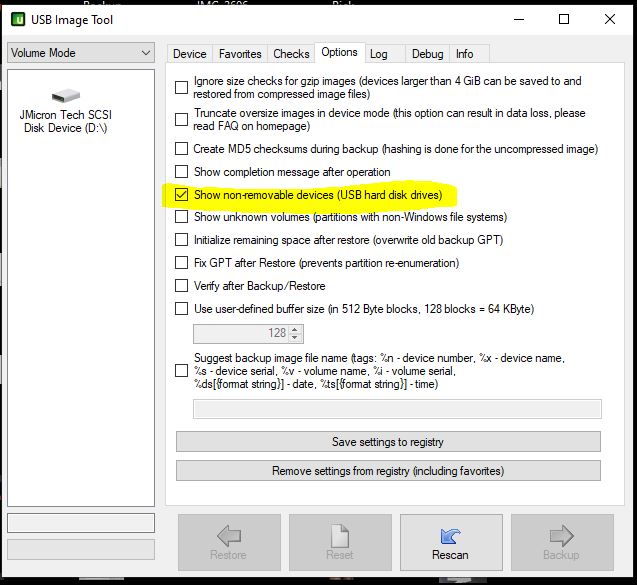Uncheck Show non-removable devices checkbox
This screenshot has width=637, height=585.
point(181,195)
